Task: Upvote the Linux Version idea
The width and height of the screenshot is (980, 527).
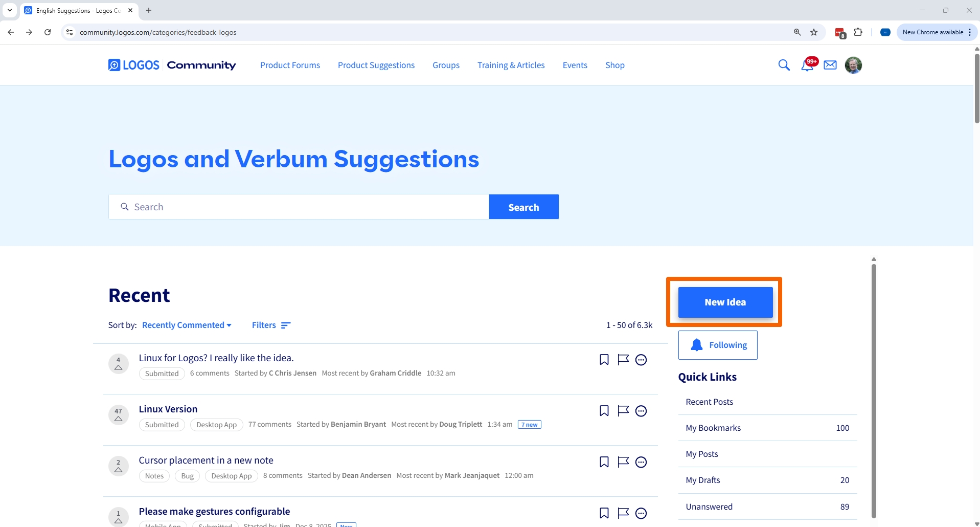Action: (x=118, y=415)
